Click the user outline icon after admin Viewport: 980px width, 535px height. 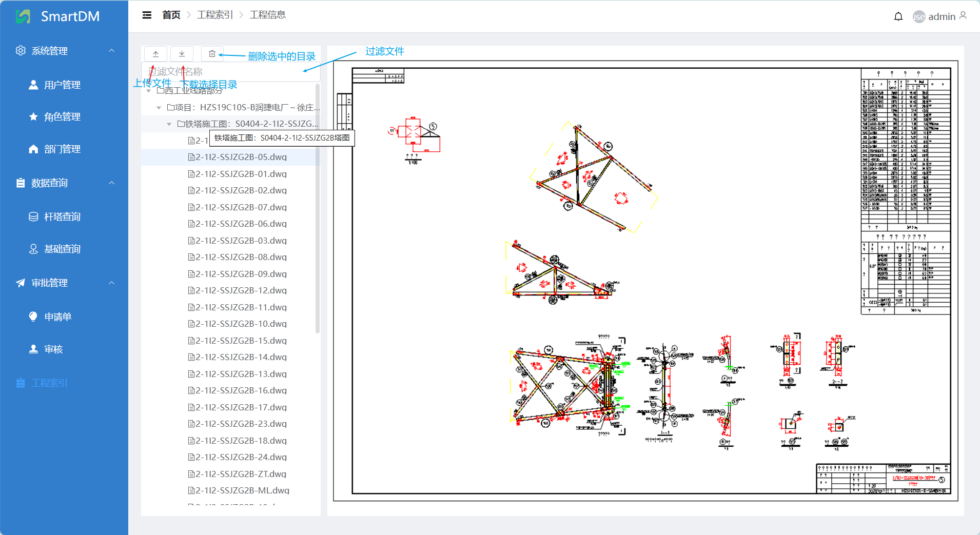coord(963,16)
